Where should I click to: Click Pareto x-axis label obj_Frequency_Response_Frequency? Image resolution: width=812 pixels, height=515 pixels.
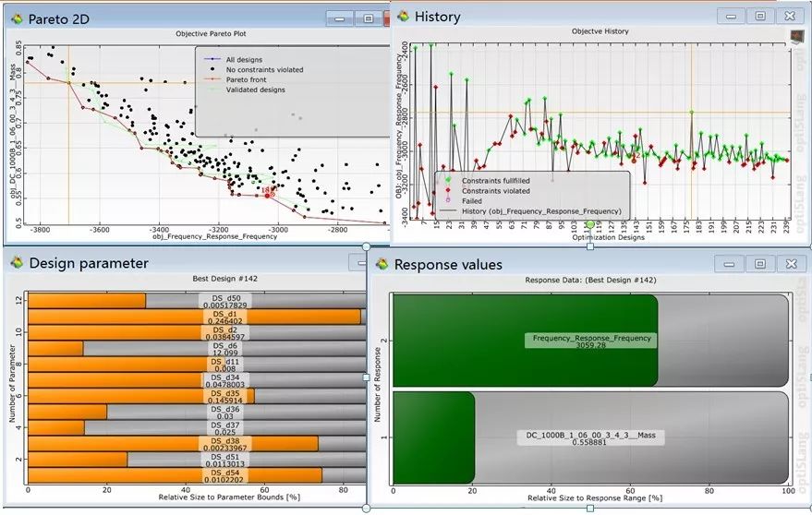click(214, 236)
